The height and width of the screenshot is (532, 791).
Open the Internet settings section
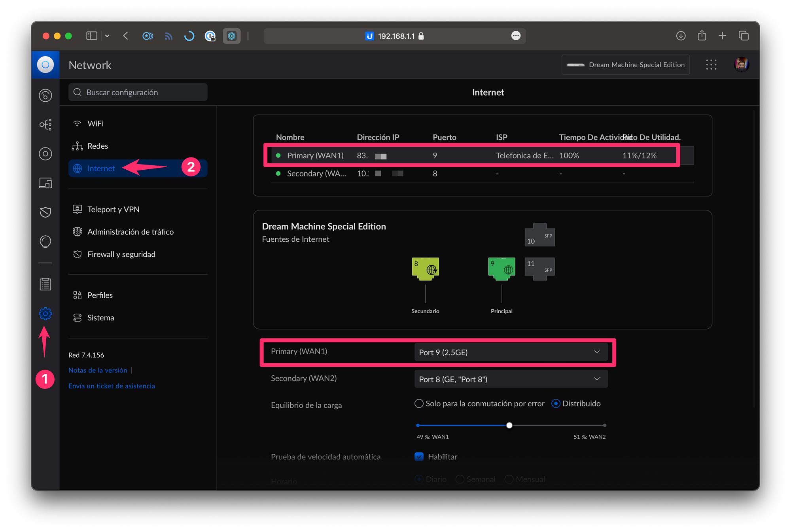click(x=138, y=168)
